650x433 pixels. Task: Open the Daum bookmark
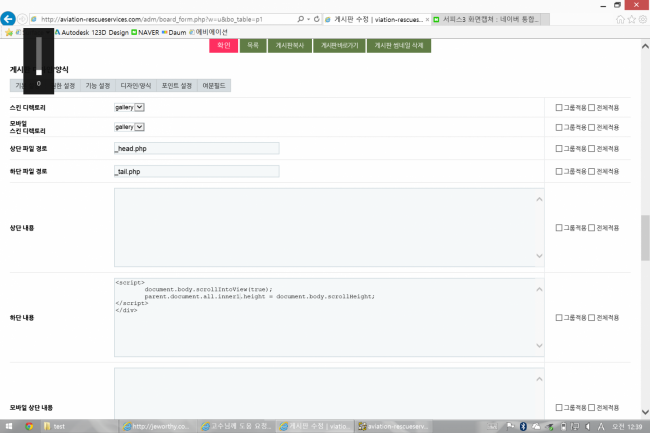[x=174, y=32]
